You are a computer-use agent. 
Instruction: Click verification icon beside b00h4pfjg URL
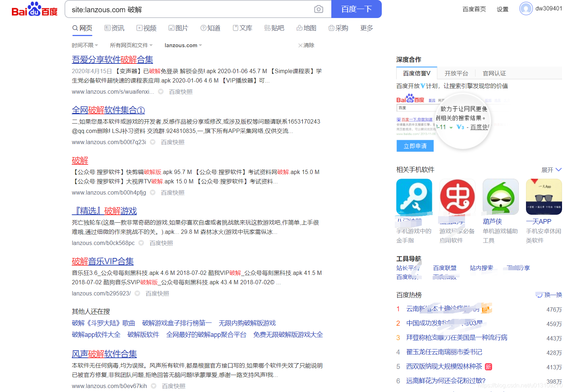[x=152, y=192]
